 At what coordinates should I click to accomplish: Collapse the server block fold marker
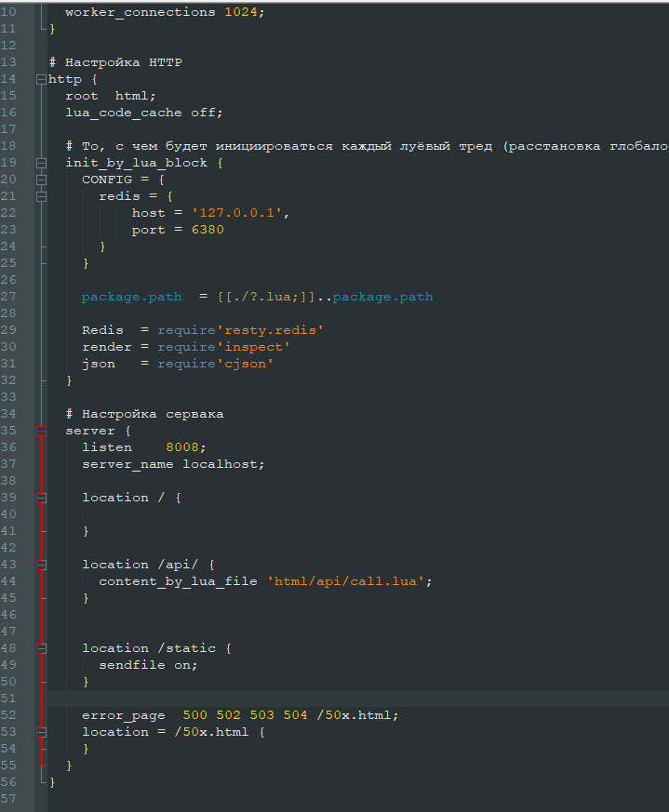[42, 431]
